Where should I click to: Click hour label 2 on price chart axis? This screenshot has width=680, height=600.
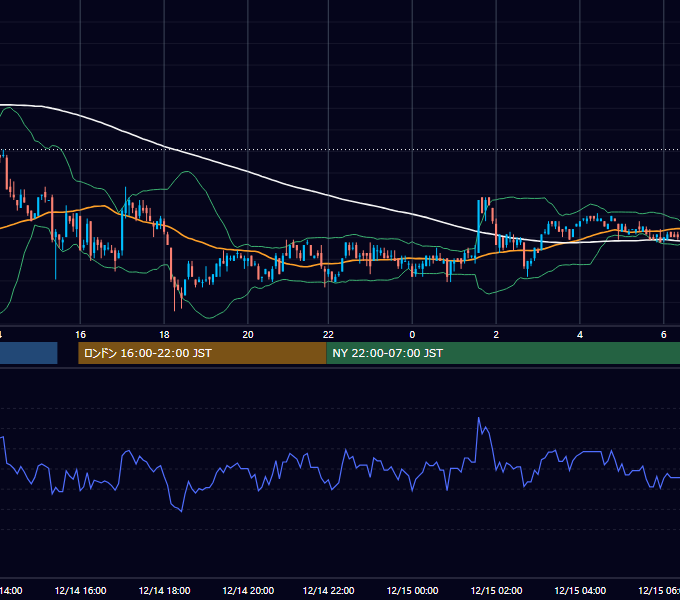496,335
